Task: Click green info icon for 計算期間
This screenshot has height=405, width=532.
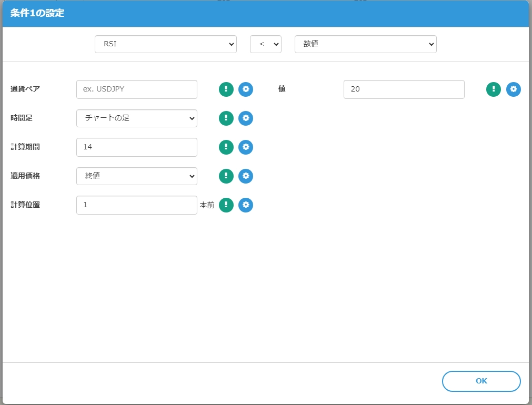Action: (x=226, y=147)
